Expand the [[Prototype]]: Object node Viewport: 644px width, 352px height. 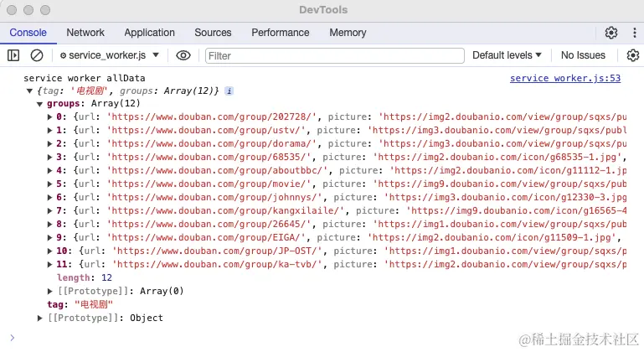40,318
